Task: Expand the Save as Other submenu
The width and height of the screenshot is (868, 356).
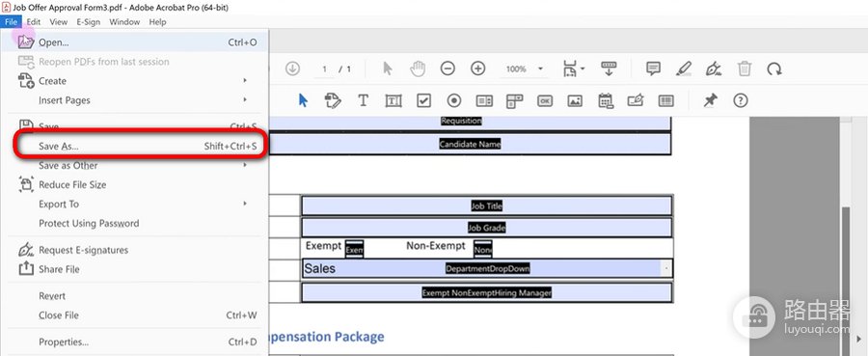Action: click(x=134, y=165)
